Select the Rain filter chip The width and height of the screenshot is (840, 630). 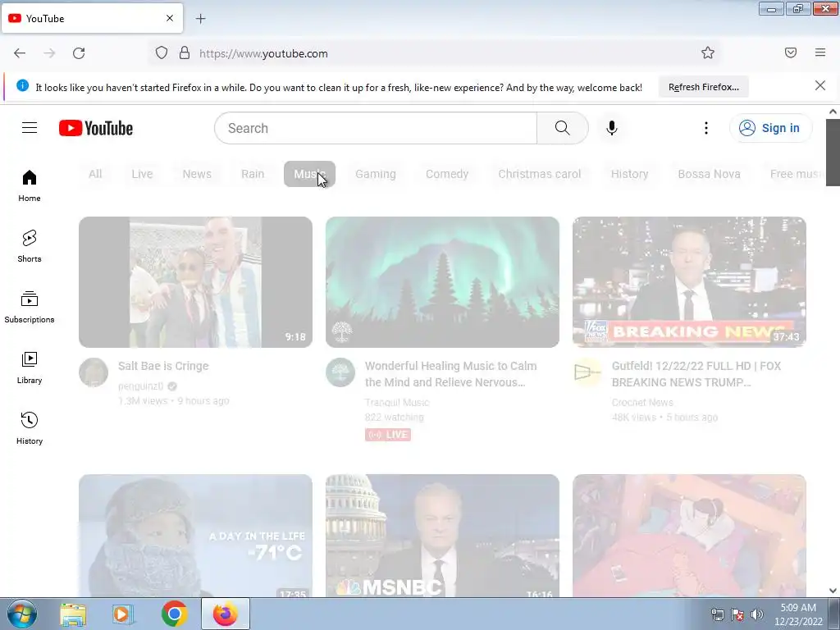coord(253,174)
